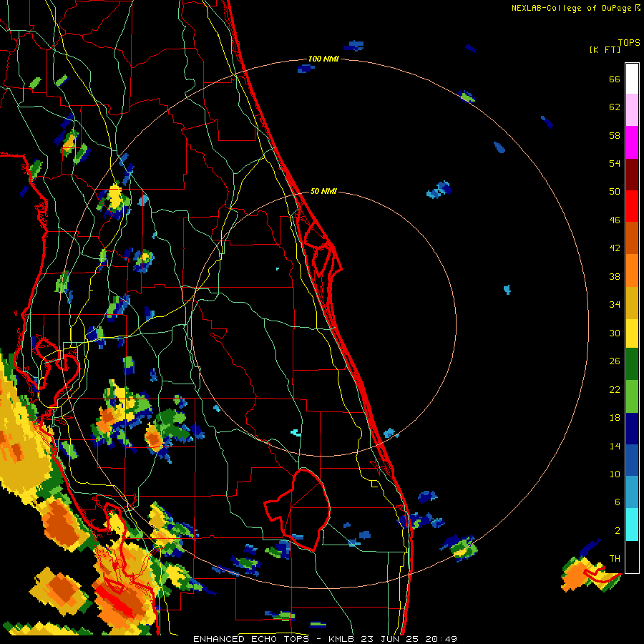Select the black TH threshold legend swatch
This screenshot has width=644, height=644.
[x=632, y=557]
